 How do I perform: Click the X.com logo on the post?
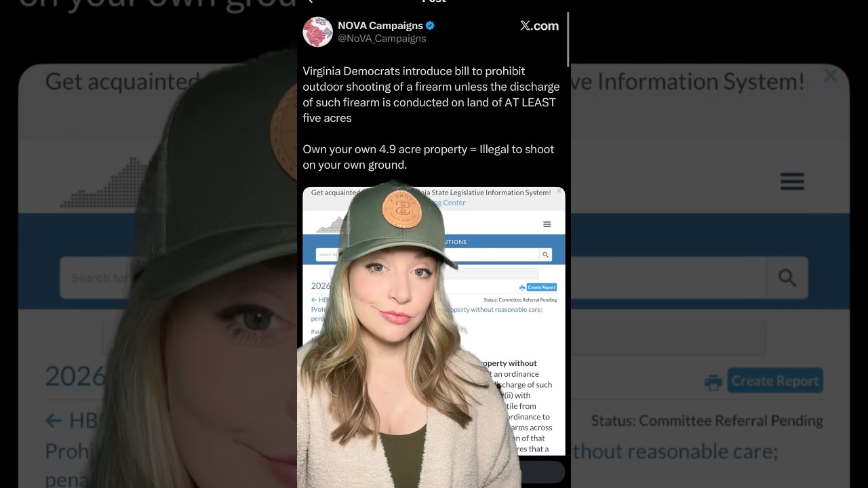coord(539,26)
